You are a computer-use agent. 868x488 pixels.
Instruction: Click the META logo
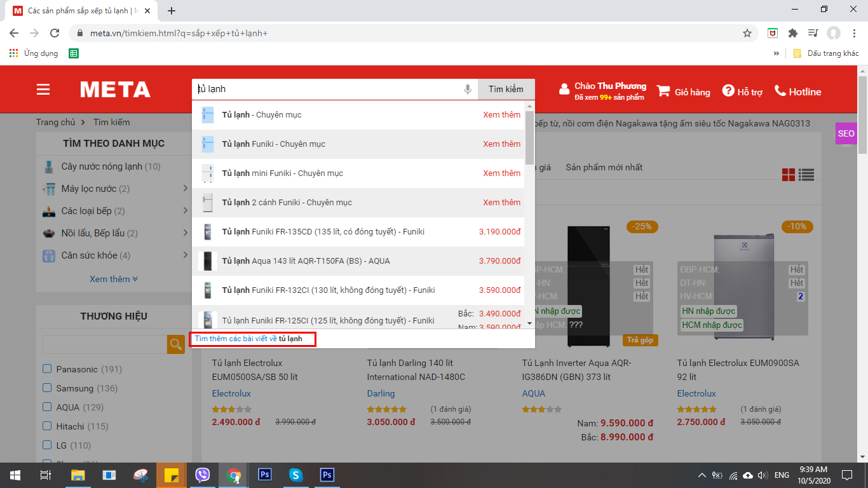pyautogui.click(x=116, y=90)
